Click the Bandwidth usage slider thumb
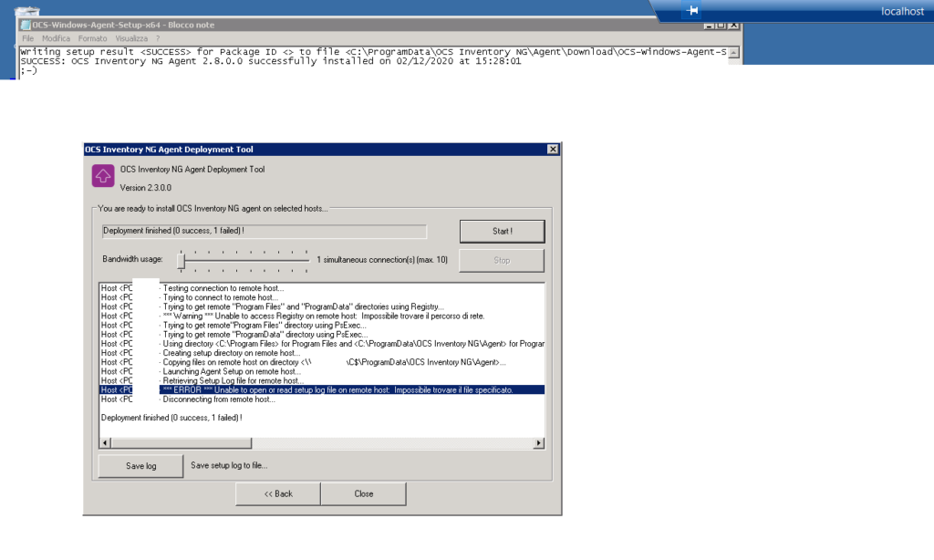Screen dimensions: 934x560 point(182,260)
